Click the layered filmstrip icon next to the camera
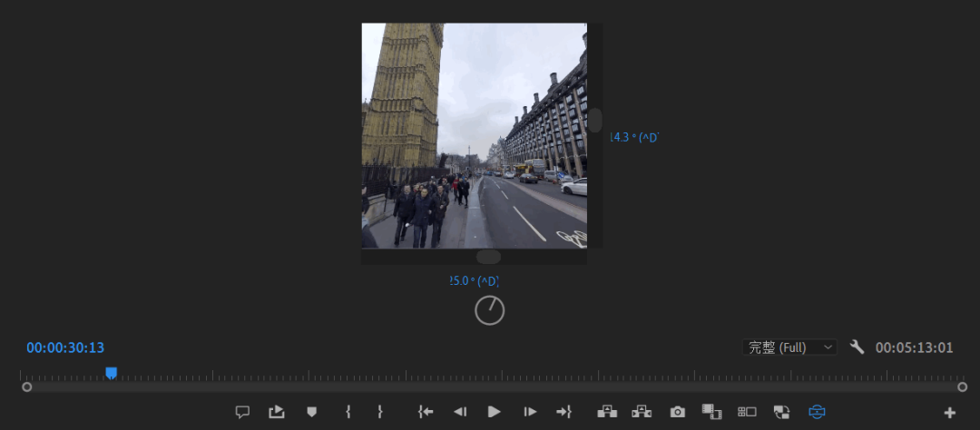This screenshot has width=980, height=430. tap(711, 411)
